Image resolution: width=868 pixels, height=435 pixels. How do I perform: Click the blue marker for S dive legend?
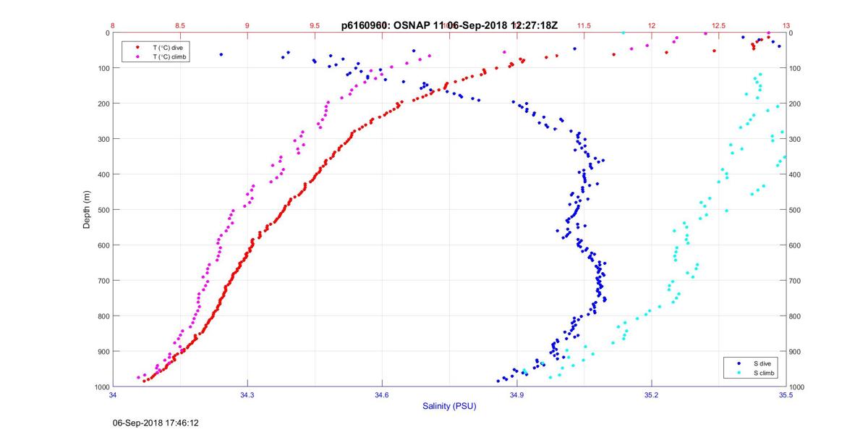point(738,364)
